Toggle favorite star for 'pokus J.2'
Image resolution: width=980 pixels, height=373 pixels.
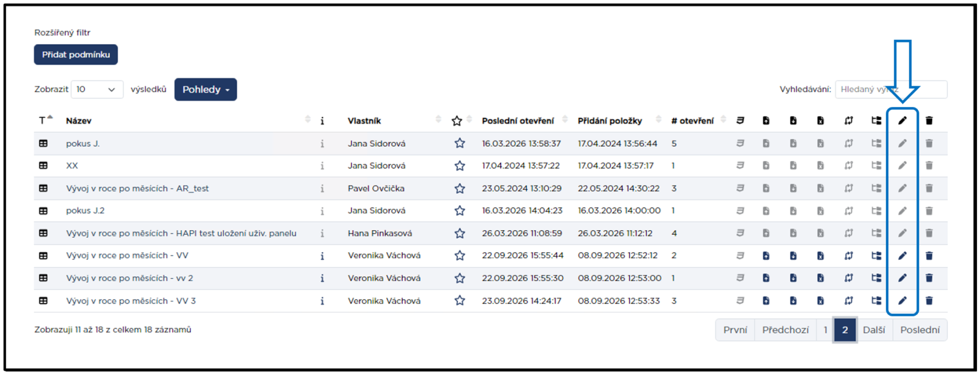coord(460,210)
